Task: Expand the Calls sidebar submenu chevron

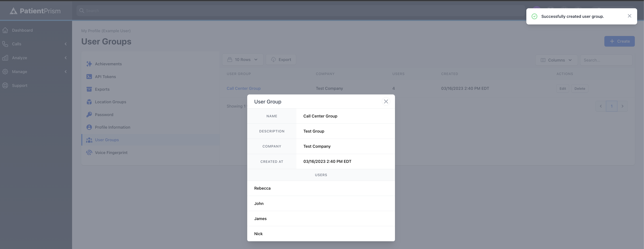Action: click(66, 44)
